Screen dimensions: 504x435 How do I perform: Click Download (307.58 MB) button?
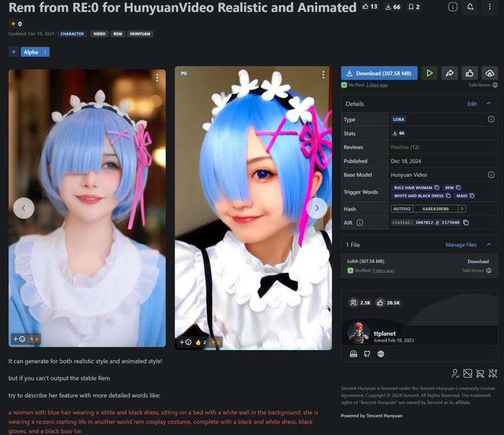pos(379,73)
